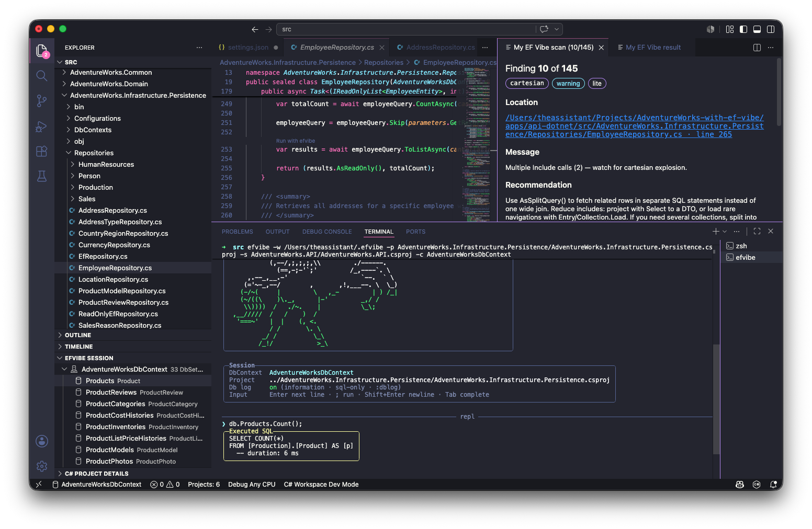The image size is (812, 529).
Task: Close the terminal panel
Action: pos(771,231)
